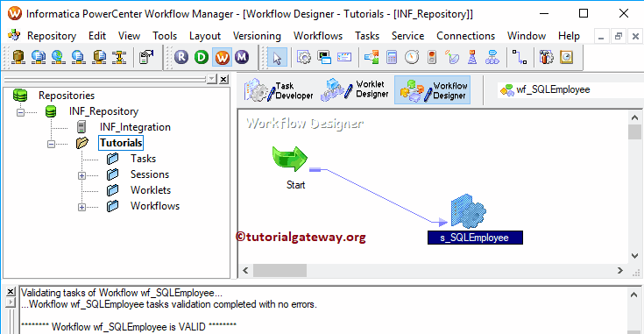
Task: Select the Repositories root node
Action: [67, 96]
